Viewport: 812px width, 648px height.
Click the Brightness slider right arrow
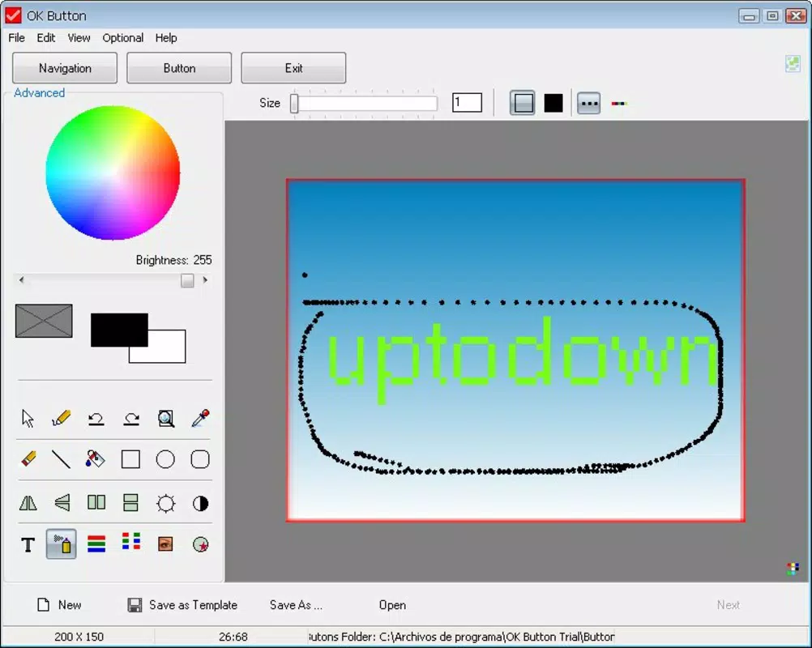pyautogui.click(x=205, y=280)
